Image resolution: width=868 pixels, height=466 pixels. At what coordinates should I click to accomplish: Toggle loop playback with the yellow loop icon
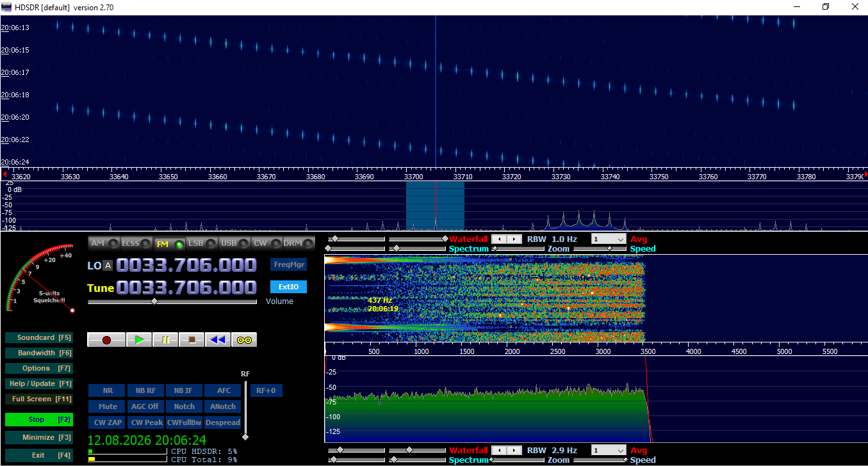(244, 340)
